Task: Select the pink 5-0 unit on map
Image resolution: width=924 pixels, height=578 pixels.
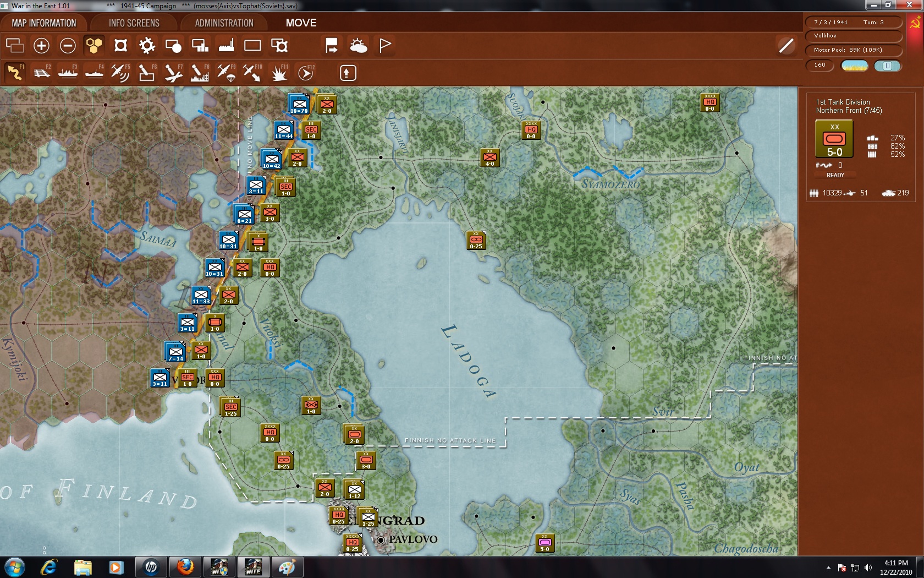Action: pyautogui.click(x=544, y=543)
